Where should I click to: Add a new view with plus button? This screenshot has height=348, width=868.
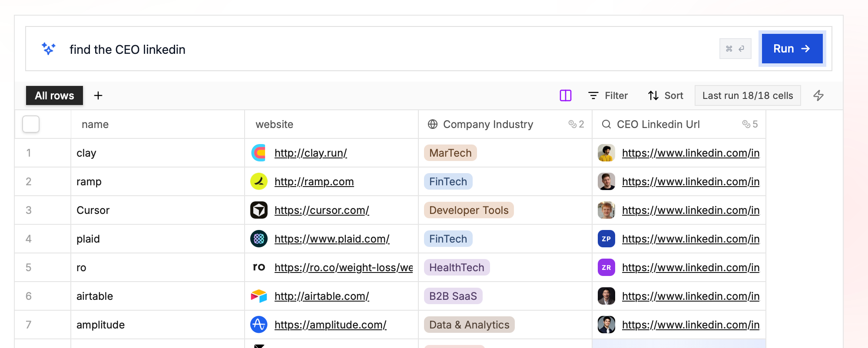(98, 95)
